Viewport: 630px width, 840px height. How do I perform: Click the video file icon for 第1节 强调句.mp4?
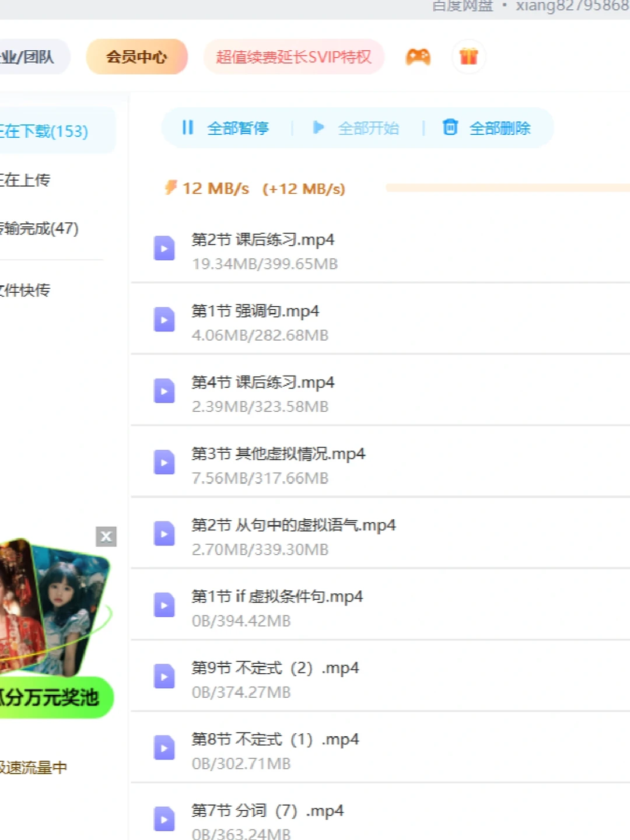click(164, 320)
